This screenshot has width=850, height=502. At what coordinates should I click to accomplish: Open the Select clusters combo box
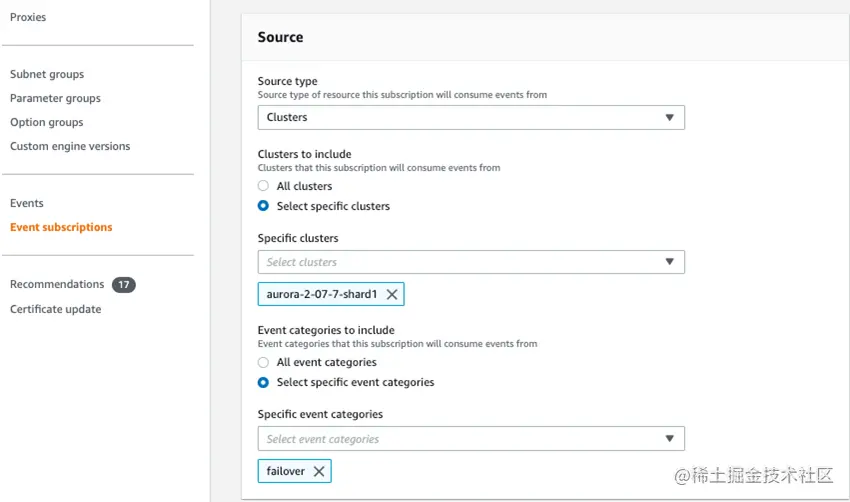[460, 263]
